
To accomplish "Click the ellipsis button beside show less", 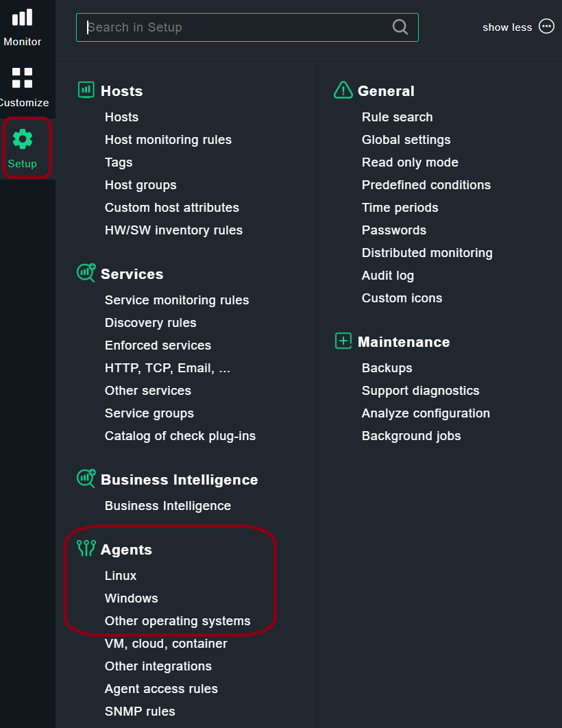I will (546, 26).
